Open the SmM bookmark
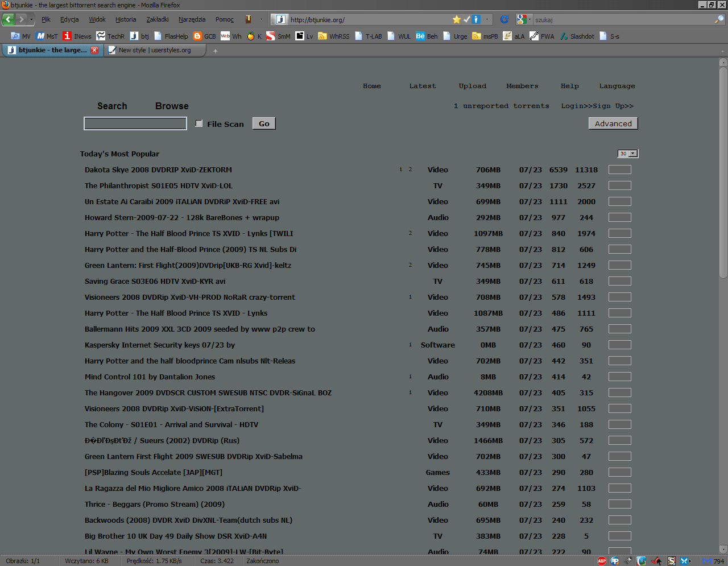 click(x=278, y=36)
